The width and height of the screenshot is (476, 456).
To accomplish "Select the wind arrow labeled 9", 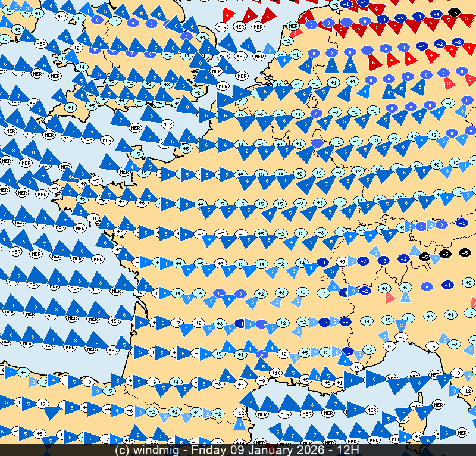I will [206, 77].
